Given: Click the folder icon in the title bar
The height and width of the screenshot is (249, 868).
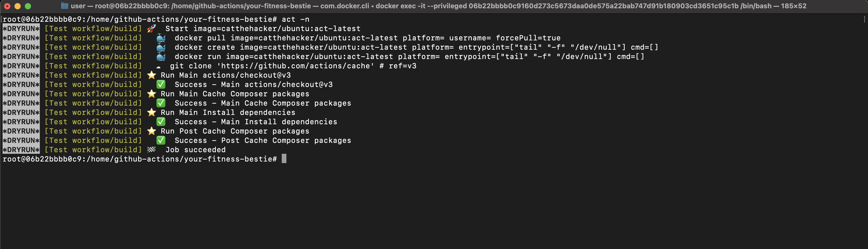Looking at the screenshot, I should [64, 6].
